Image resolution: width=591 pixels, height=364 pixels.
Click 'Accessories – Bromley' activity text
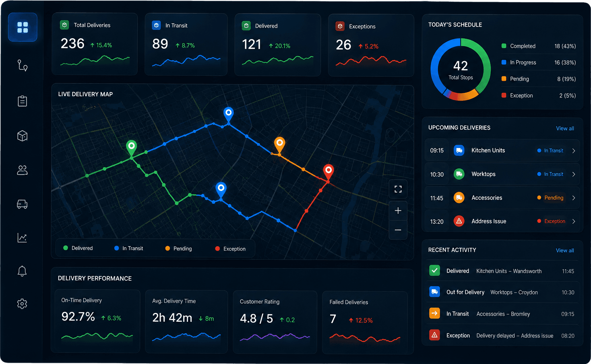tap(503, 314)
